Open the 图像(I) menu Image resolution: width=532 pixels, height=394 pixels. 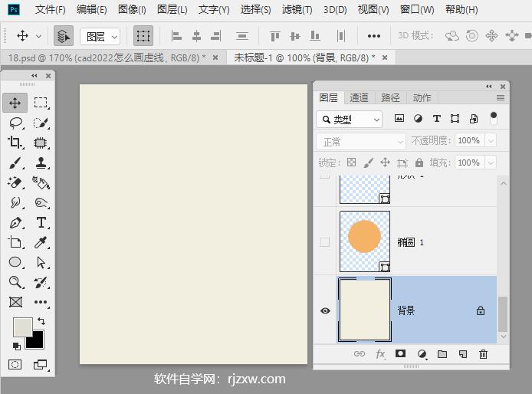[x=132, y=9]
